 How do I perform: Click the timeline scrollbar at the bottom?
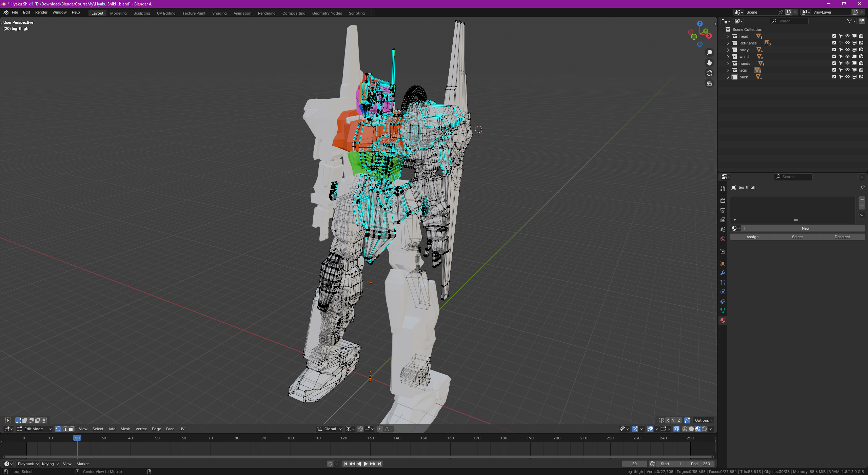[x=358, y=457]
